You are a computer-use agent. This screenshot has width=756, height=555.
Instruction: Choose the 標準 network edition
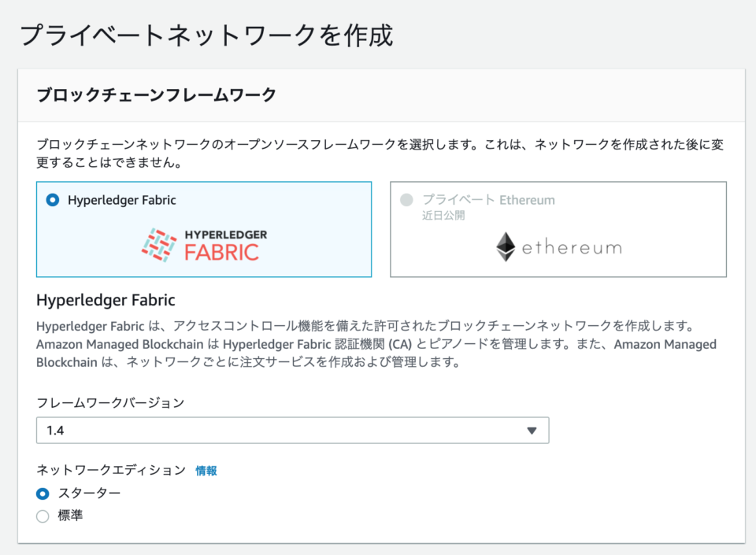point(43,516)
